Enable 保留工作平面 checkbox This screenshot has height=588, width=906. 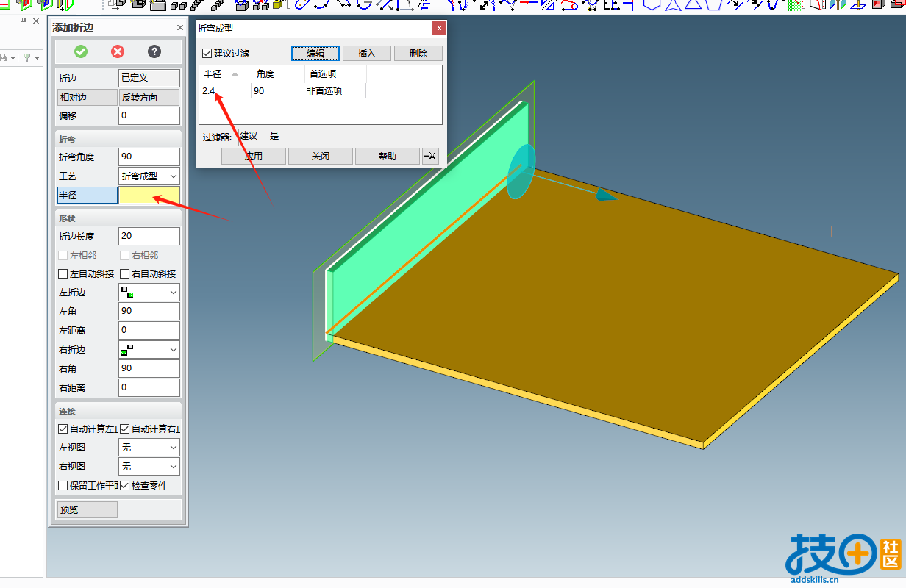[63, 485]
